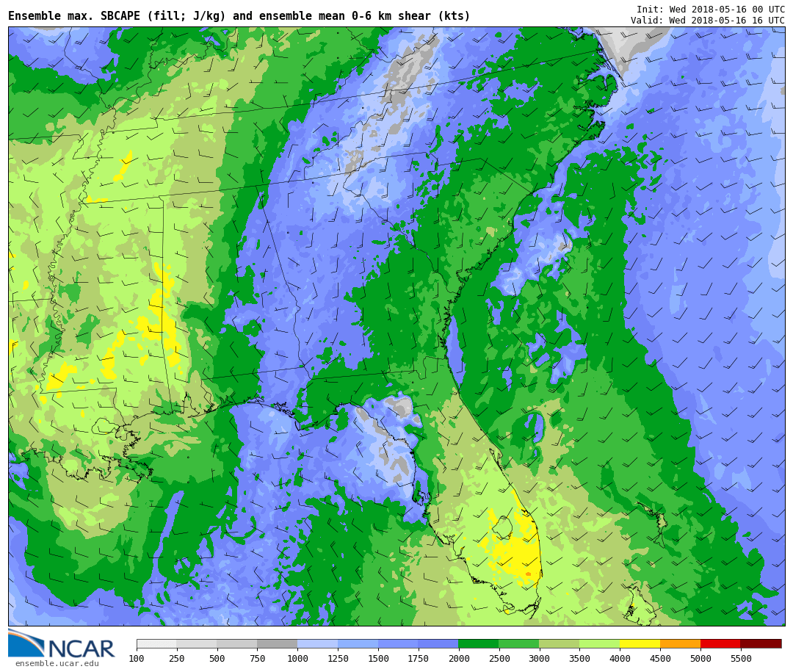Click Lake Okeechobee outline in Florida
793x672 pixels.
(x=502, y=527)
